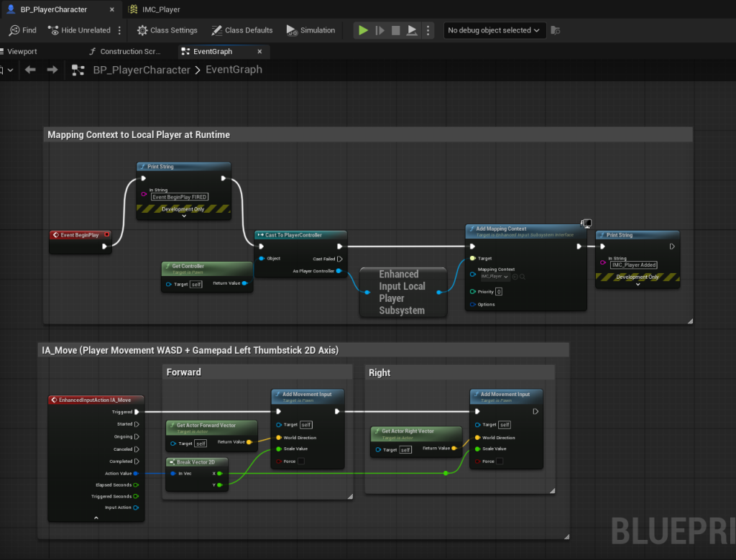This screenshot has height=560, width=736.
Task: Click the Find magnifier icon in toolbar
Action: coord(14,30)
